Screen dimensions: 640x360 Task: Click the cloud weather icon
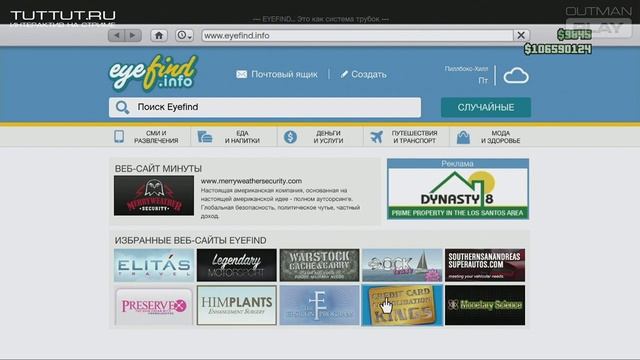coord(516,76)
